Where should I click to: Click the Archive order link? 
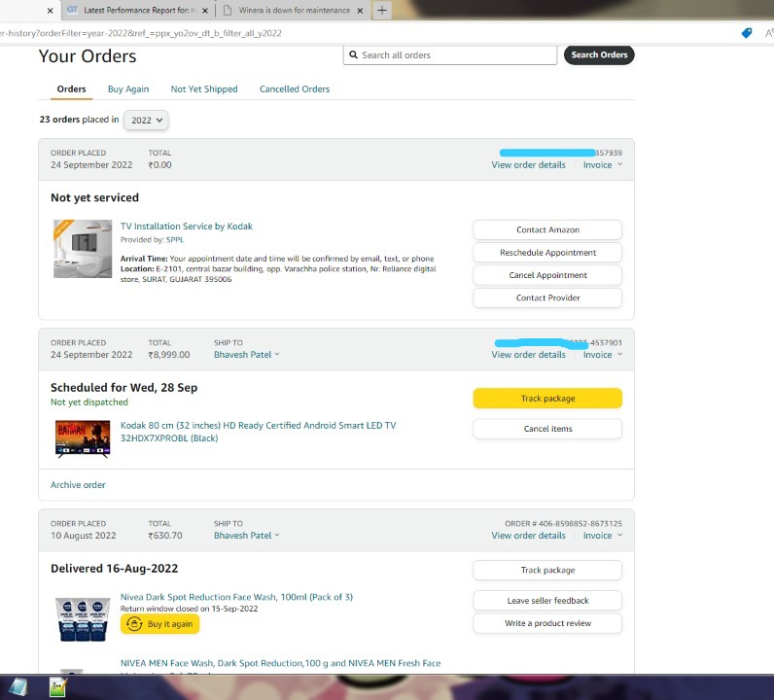point(78,485)
